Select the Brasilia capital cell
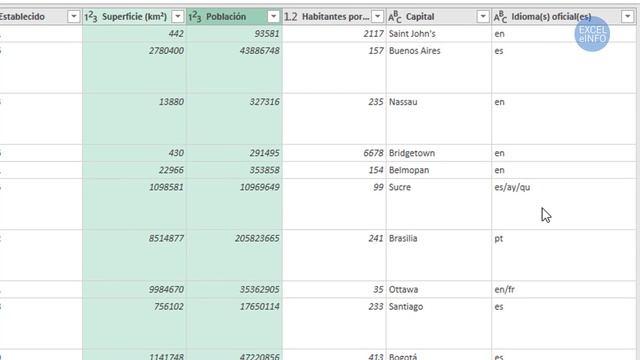 (x=439, y=255)
